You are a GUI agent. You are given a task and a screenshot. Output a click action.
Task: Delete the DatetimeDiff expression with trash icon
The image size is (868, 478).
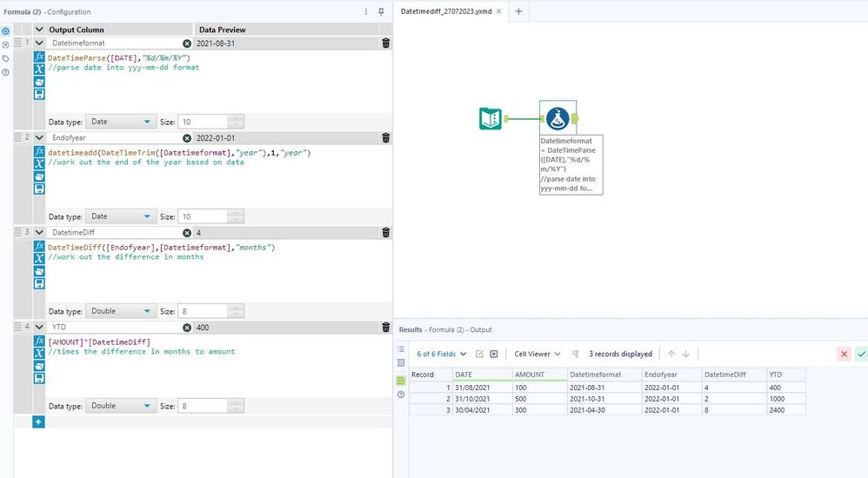(x=386, y=232)
